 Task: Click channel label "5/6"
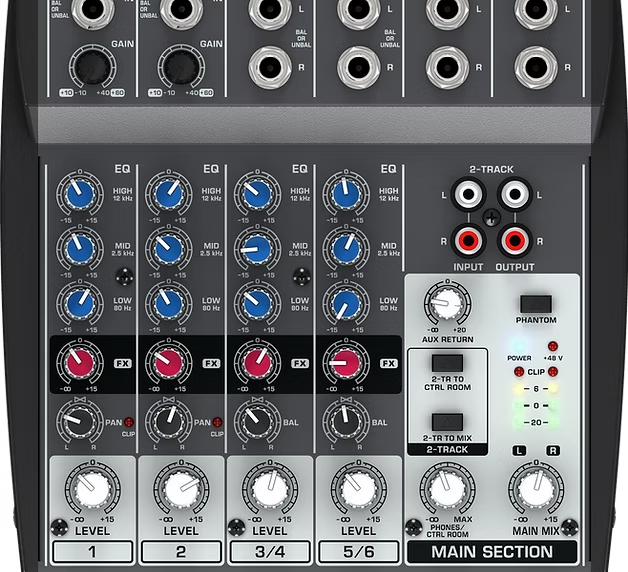click(x=359, y=552)
